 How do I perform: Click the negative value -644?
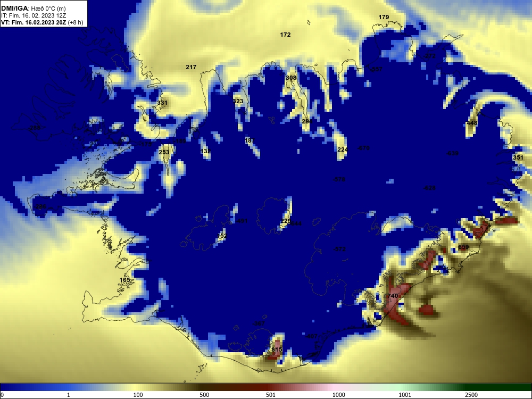coord(296,223)
